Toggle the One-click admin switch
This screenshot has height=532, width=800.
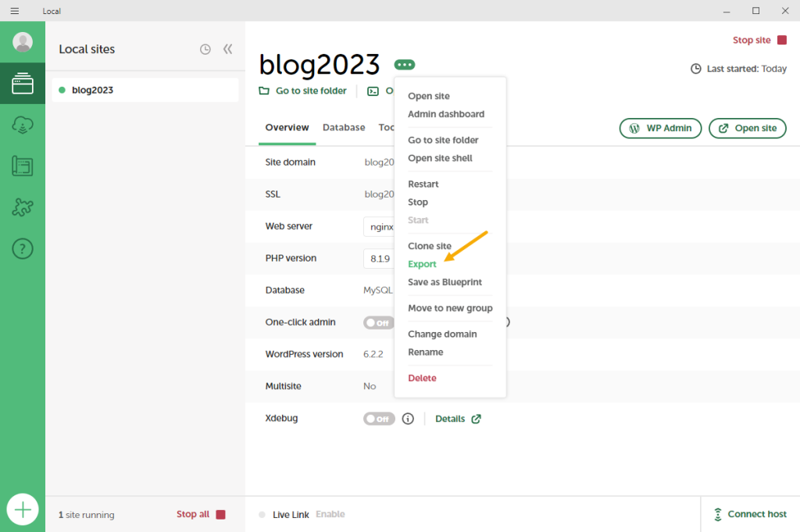(378, 323)
